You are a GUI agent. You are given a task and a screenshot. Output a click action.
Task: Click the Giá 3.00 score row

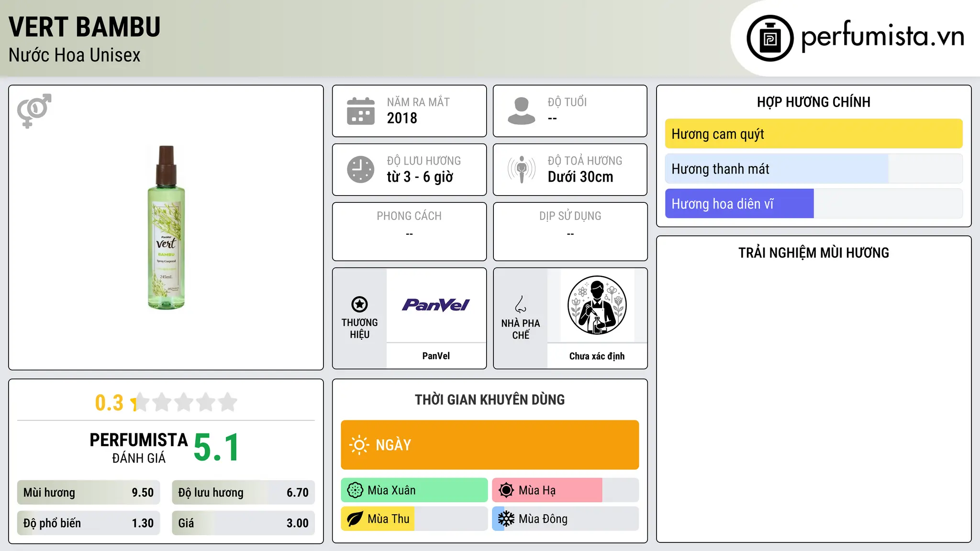tap(243, 523)
